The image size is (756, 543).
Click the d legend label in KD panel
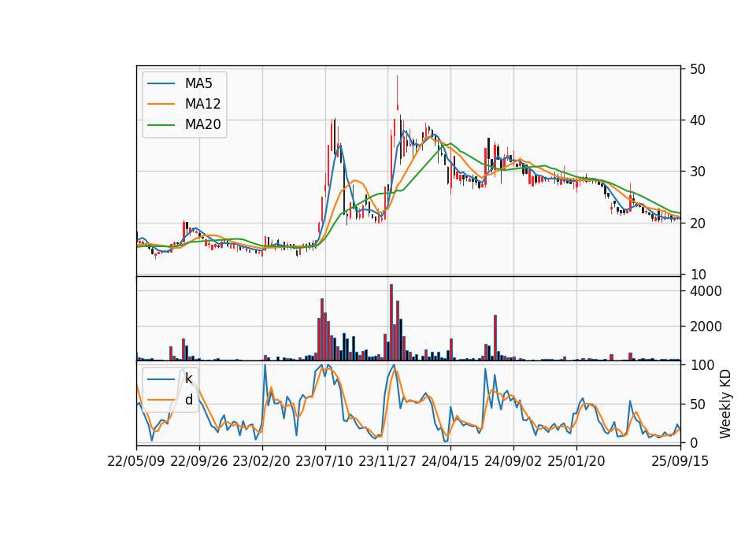click(x=188, y=400)
